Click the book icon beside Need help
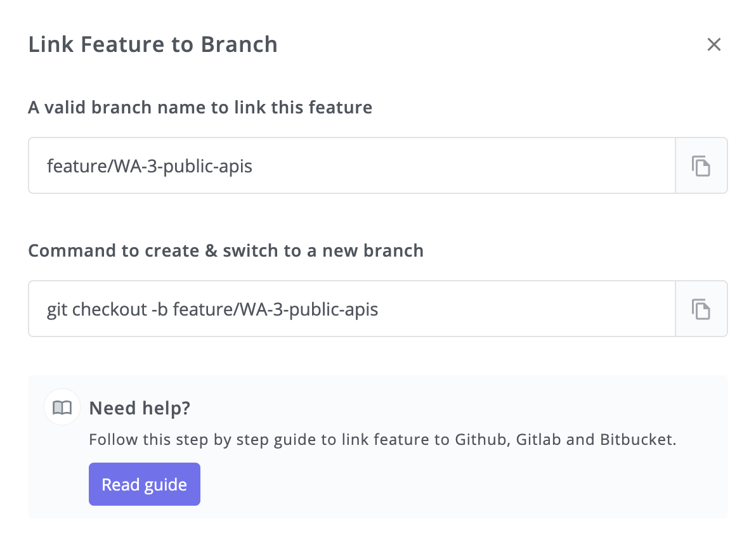The width and height of the screenshot is (756, 545). pyautogui.click(x=62, y=407)
